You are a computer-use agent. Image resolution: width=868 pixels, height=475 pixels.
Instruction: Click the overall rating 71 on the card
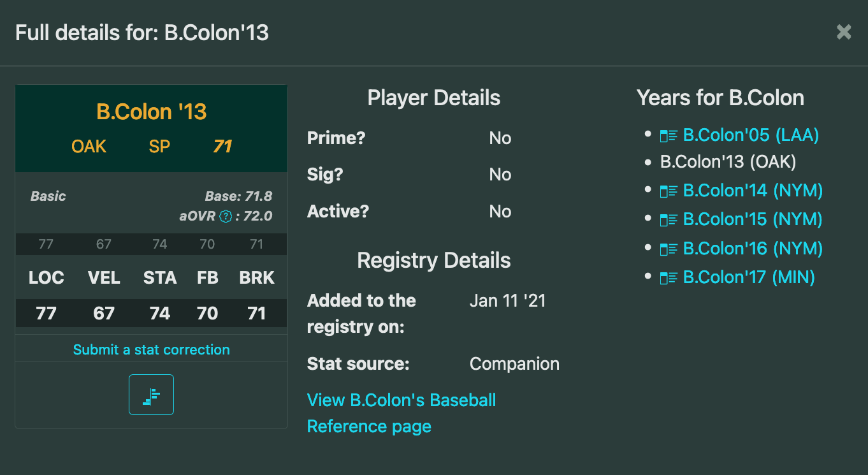click(x=222, y=147)
